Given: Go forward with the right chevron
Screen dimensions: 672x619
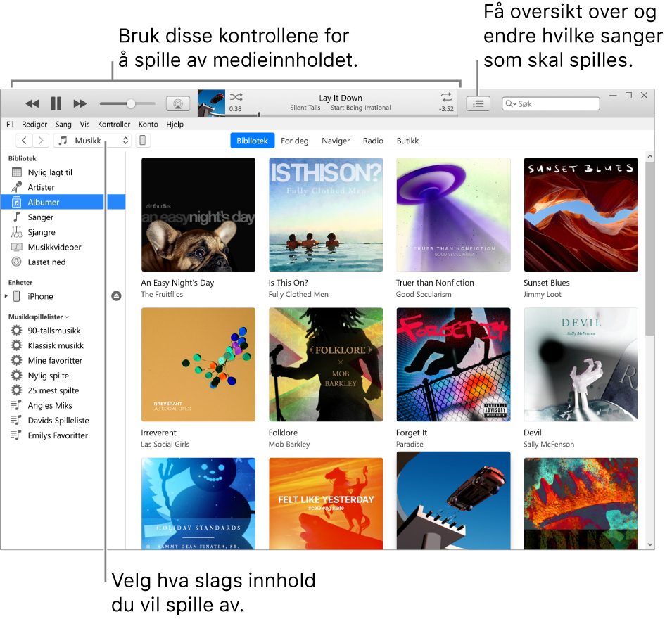Looking at the screenshot, I should [41, 141].
